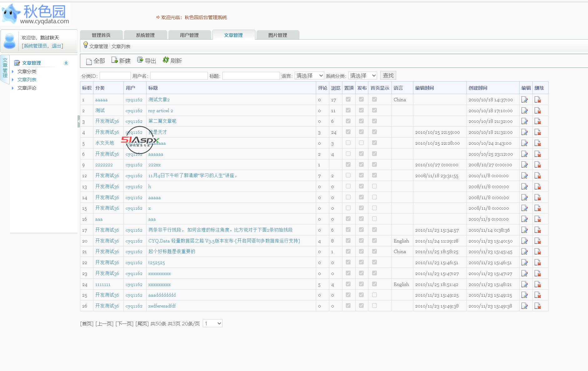The width and height of the screenshot is (588, 371).
Task: Click delete icon for row 测试文章2
Action: coord(538,100)
